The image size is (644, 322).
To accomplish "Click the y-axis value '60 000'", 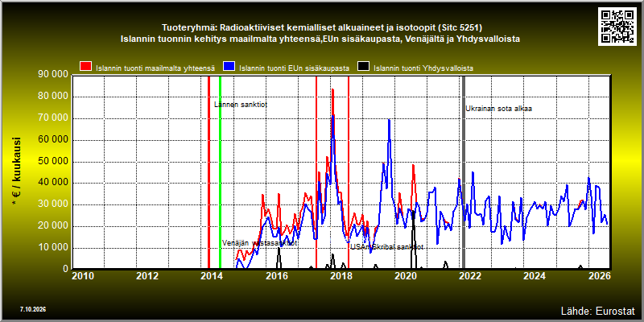I will [53, 140].
